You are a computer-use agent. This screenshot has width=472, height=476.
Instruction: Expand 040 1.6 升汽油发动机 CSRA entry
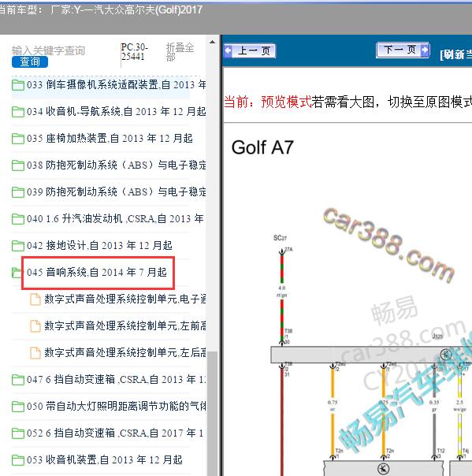tap(115, 218)
